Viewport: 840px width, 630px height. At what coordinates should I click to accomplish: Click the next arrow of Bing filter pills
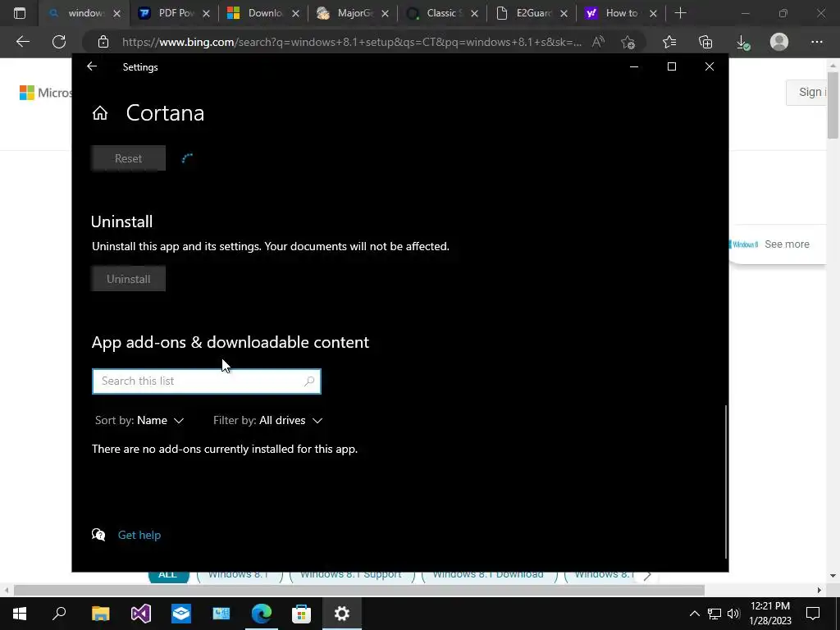(x=647, y=575)
